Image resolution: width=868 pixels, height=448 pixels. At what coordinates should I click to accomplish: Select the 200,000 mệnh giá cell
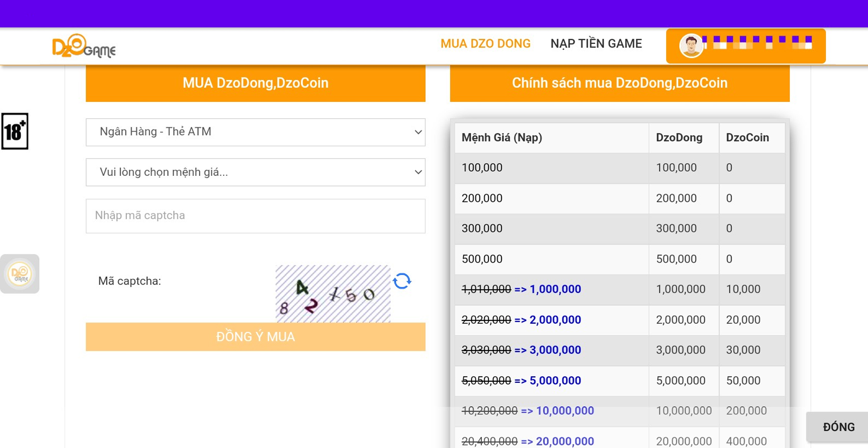click(x=552, y=199)
